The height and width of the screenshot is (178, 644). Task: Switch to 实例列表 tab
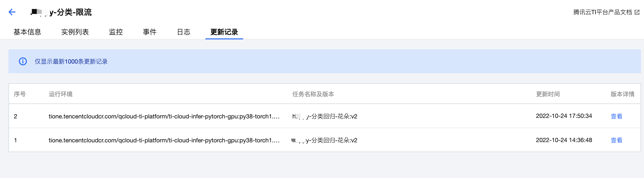[75, 32]
